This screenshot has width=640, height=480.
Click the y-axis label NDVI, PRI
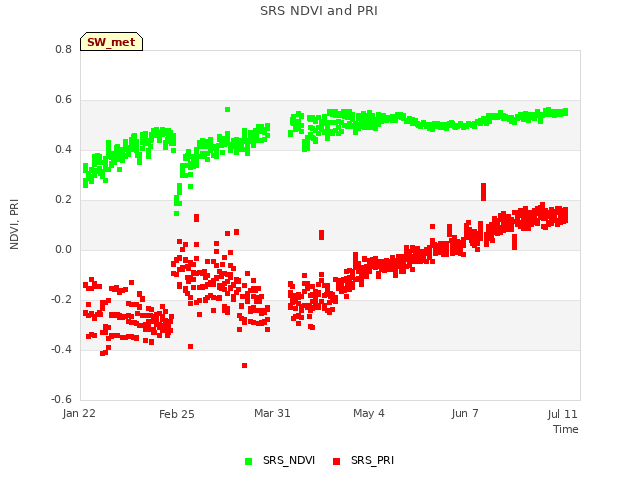(14, 224)
